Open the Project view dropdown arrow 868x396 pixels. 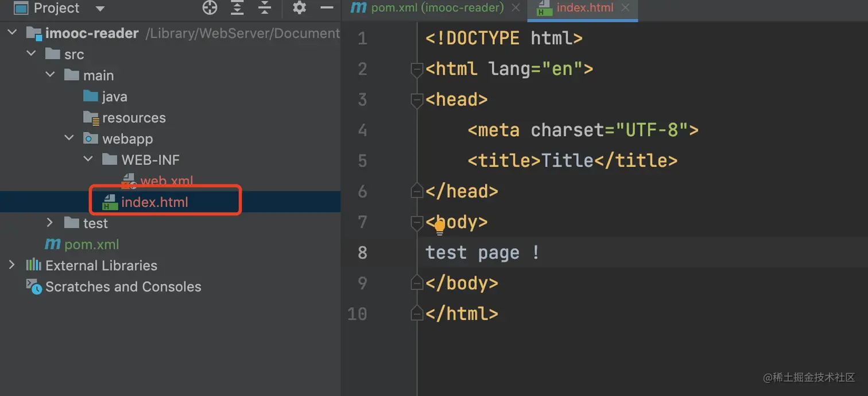coord(100,9)
